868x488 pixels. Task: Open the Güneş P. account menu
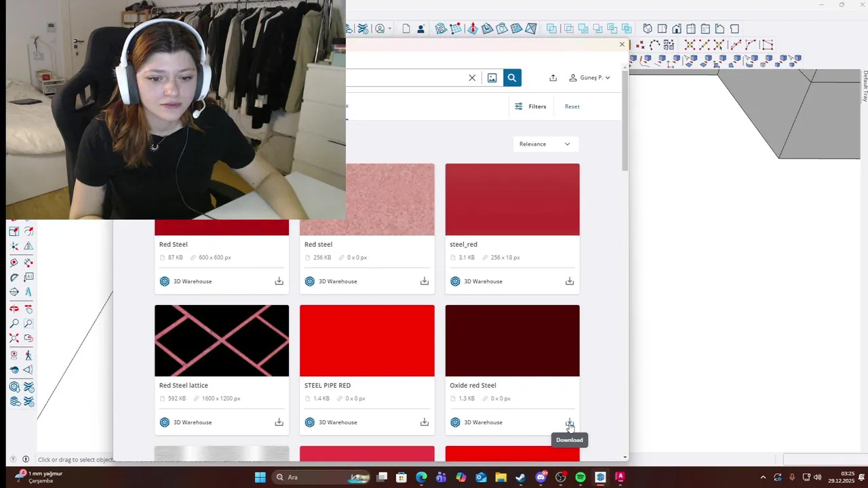pyautogui.click(x=589, y=78)
